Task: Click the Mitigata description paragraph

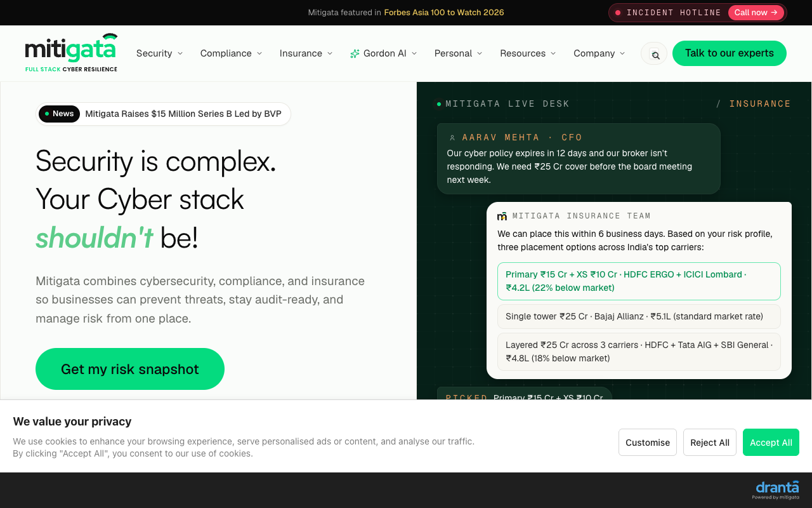Action: [200, 300]
